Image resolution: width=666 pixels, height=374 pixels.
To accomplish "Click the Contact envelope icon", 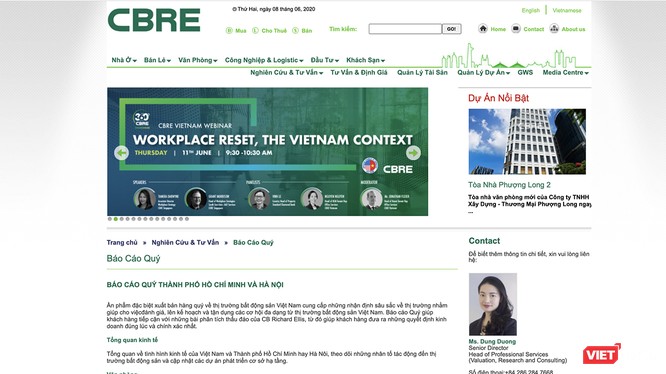I will [516, 28].
